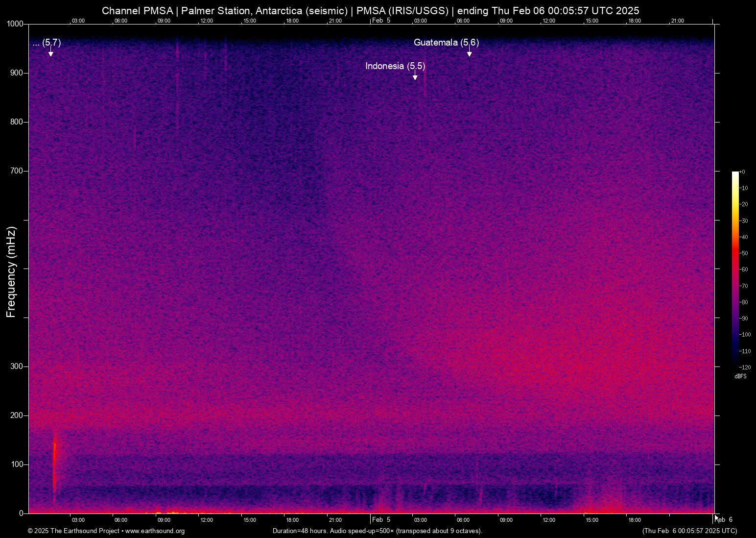The height and width of the screenshot is (538, 756).
Task: Click the arrow below Guatemala (5.6)
Action: pyautogui.click(x=469, y=52)
